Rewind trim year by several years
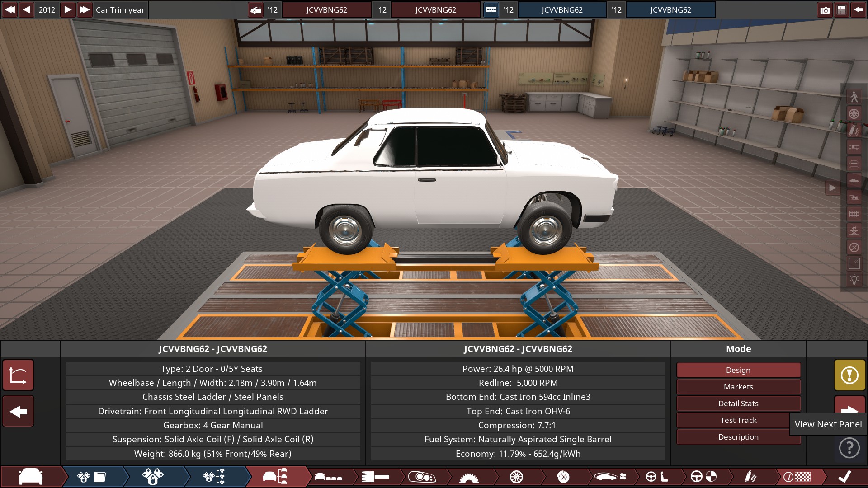The width and height of the screenshot is (868, 488). [x=9, y=9]
